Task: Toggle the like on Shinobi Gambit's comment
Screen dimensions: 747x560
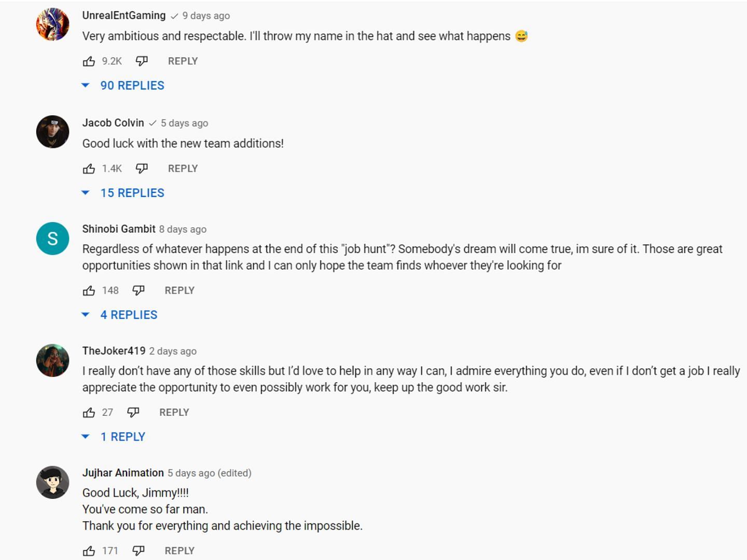Action: (89, 290)
